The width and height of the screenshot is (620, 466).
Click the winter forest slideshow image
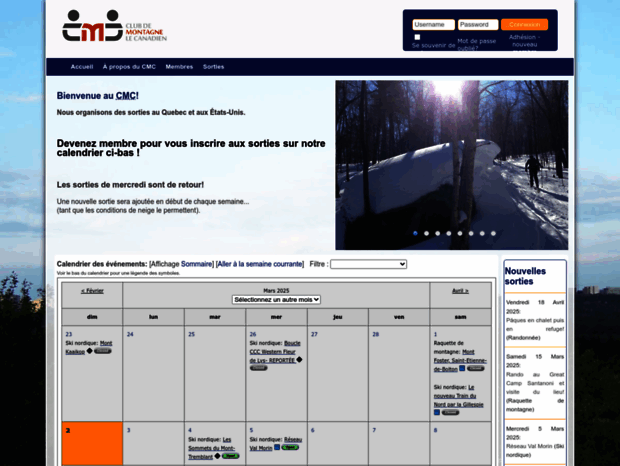pyautogui.click(x=452, y=165)
